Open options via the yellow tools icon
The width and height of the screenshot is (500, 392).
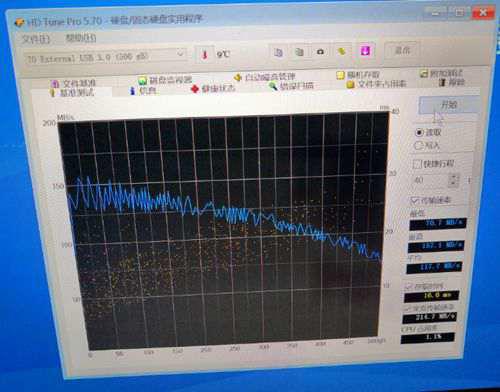tap(341, 51)
